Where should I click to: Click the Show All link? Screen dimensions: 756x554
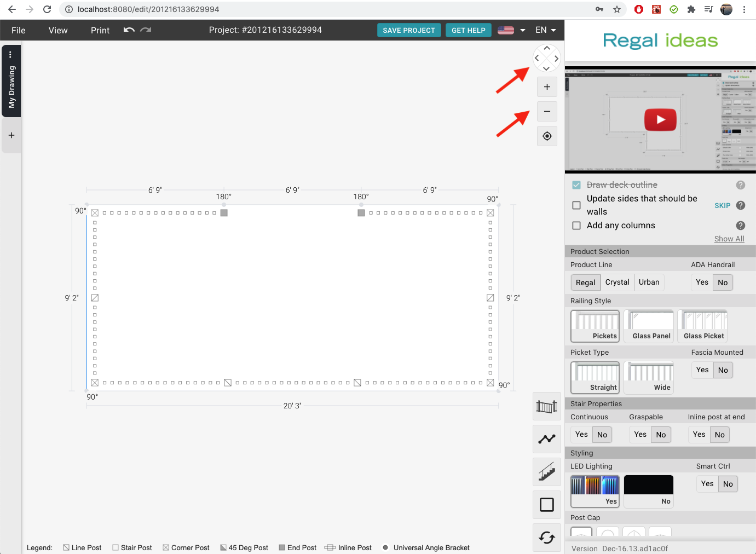[729, 239]
